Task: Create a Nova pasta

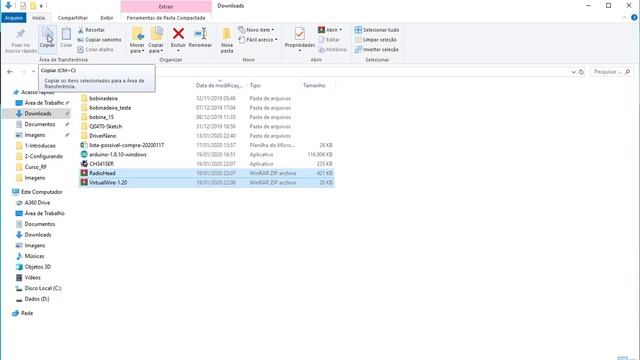Action: 227,40
